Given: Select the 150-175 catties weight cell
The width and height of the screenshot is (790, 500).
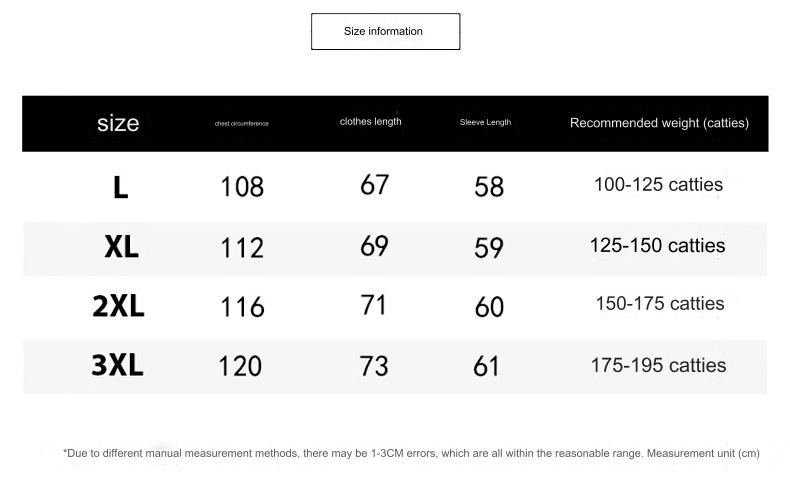Looking at the screenshot, I should [x=659, y=304].
